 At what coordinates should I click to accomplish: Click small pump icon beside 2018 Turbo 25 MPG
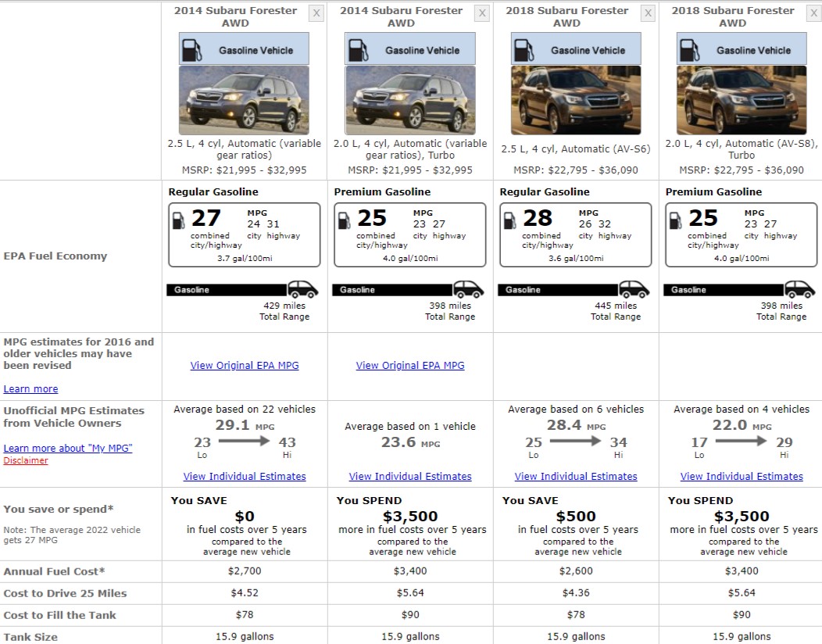(676, 220)
